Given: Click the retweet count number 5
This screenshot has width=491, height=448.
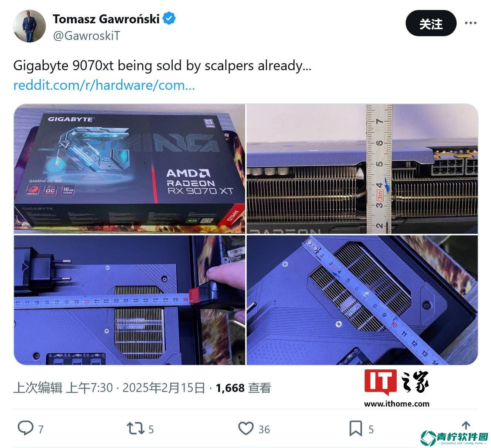Looking at the screenshot, I should (151, 429).
